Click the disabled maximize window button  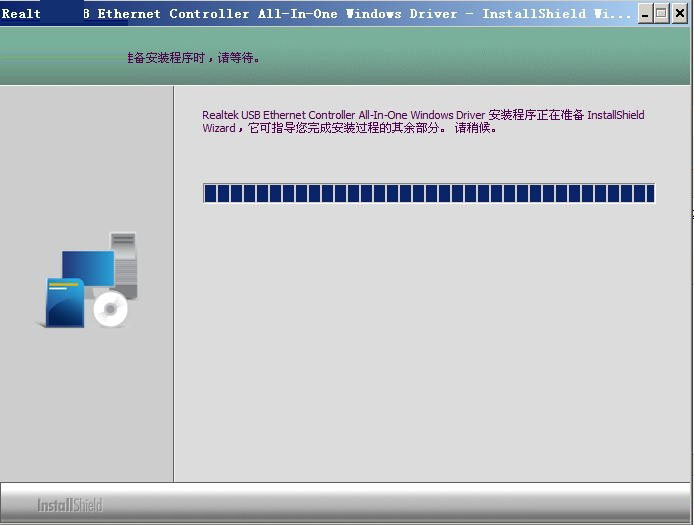click(x=661, y=14)
